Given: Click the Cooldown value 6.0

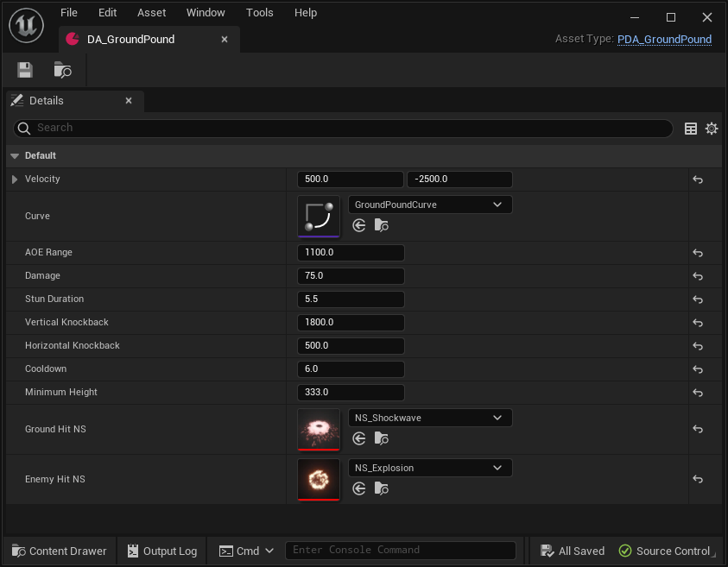Looking at the screenshot, I should [x=351, y=369].
